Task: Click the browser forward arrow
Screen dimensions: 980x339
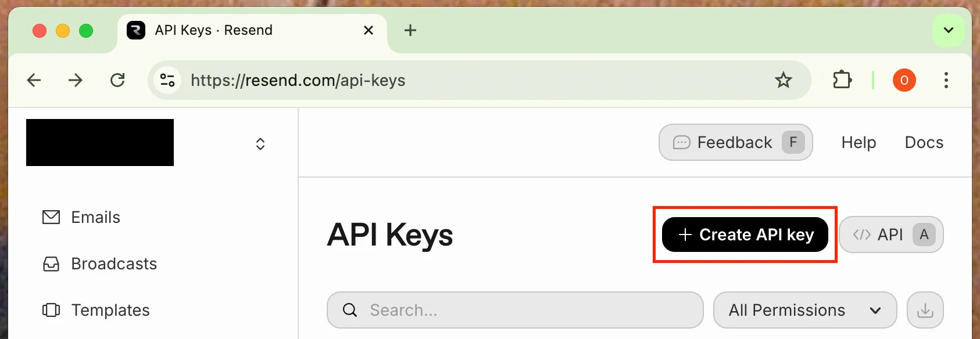Action: coord(76,80)
